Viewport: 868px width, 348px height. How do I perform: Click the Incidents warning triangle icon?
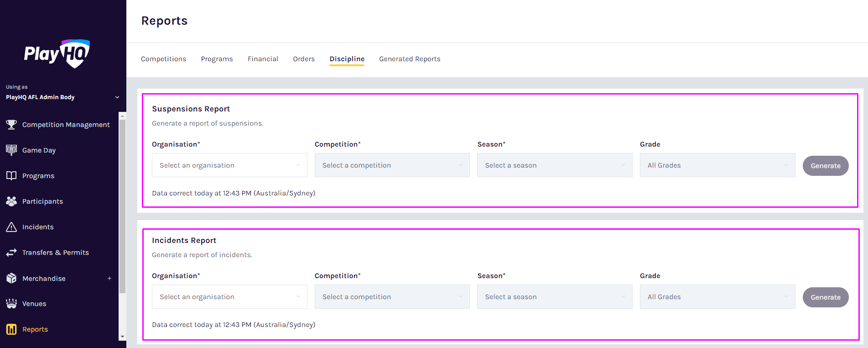11,227
